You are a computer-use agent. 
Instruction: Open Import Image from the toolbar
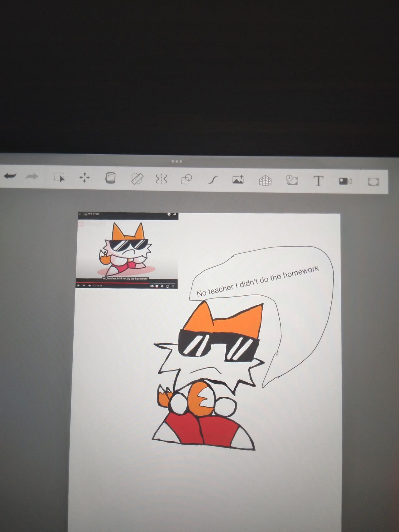[238, 180]
